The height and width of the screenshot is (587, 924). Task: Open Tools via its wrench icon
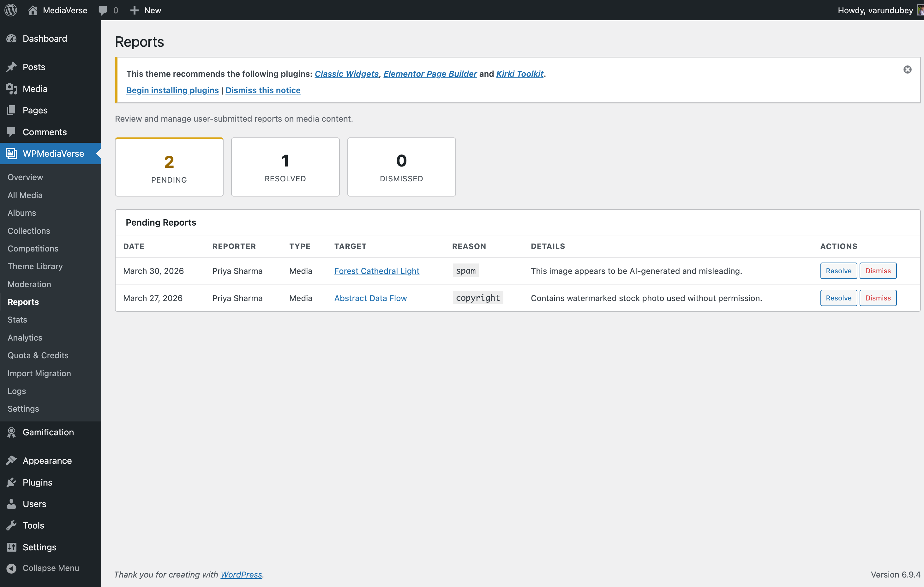pos(11,525)
